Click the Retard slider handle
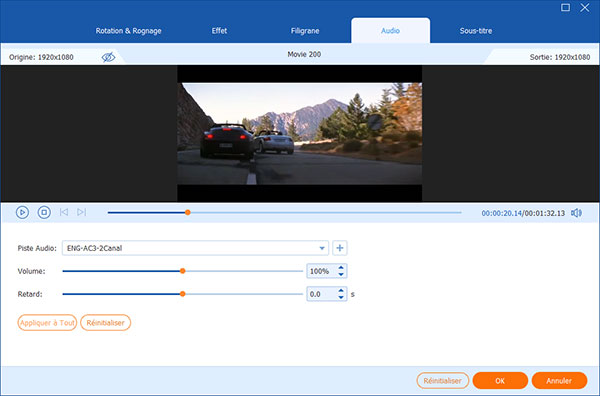This screenshot has width=600, height=396. [183, 294]
